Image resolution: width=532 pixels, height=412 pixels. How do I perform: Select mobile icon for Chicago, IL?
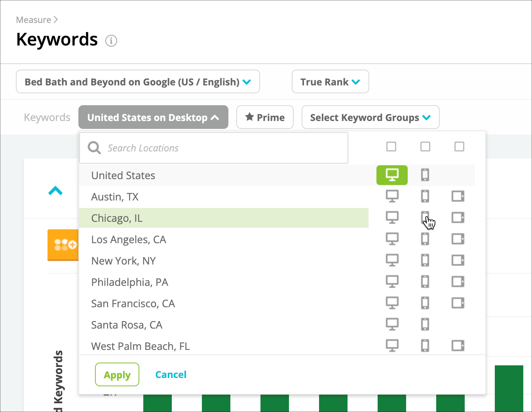[425, 218]
